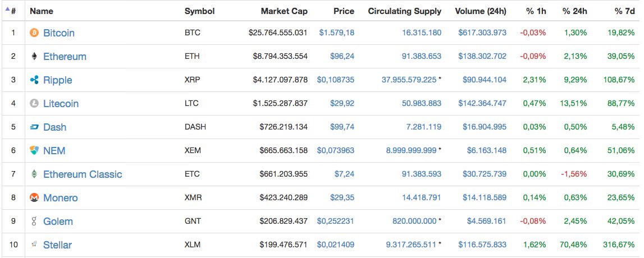This screenshot has width=644, height=258.
Task: Click the Bitcoin coin logo icon
Action: [34, 33]
